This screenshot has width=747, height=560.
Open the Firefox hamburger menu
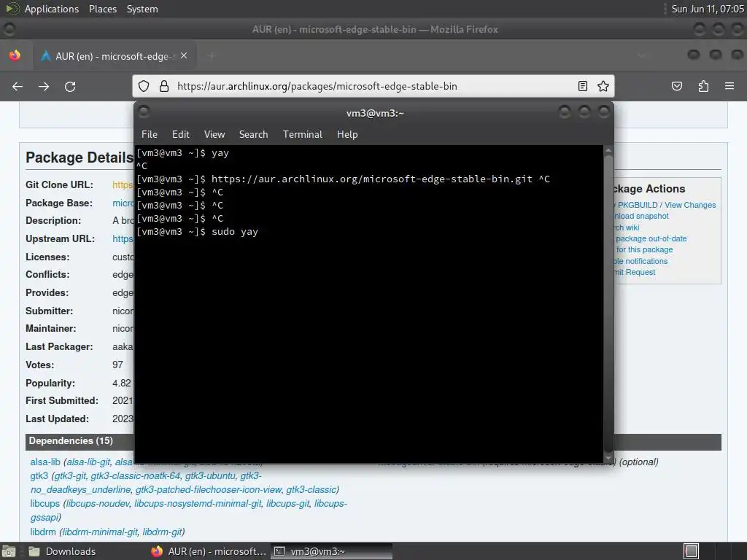click(729, 86)
